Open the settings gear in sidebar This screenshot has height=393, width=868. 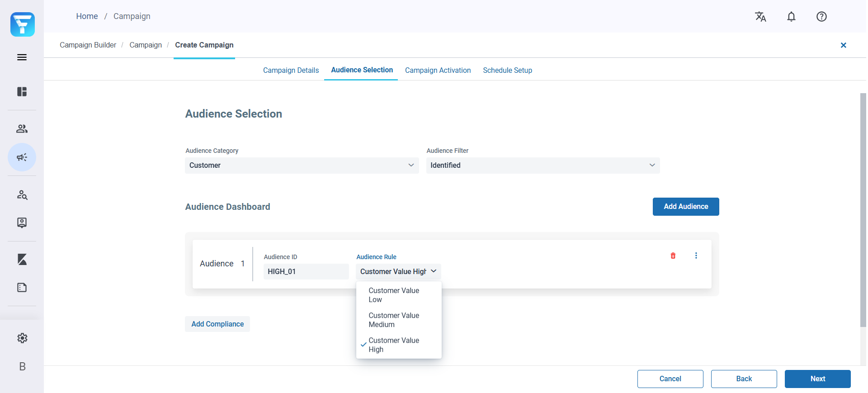coord(22,338)
